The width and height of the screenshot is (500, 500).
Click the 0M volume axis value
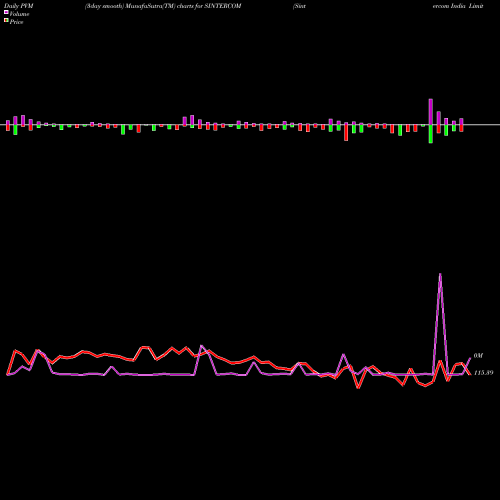pyautogui.click(x=478, y=356)
